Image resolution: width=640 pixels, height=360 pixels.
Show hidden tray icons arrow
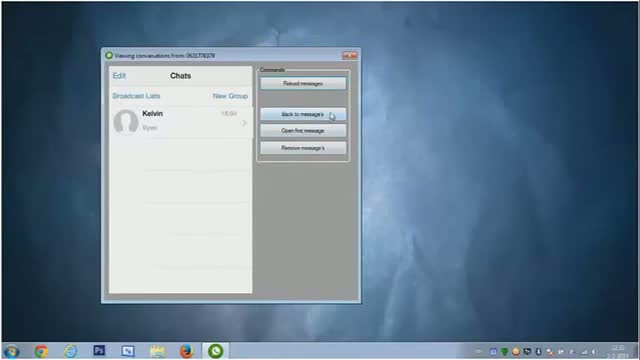pyautogui.click(x=479, y=351)
